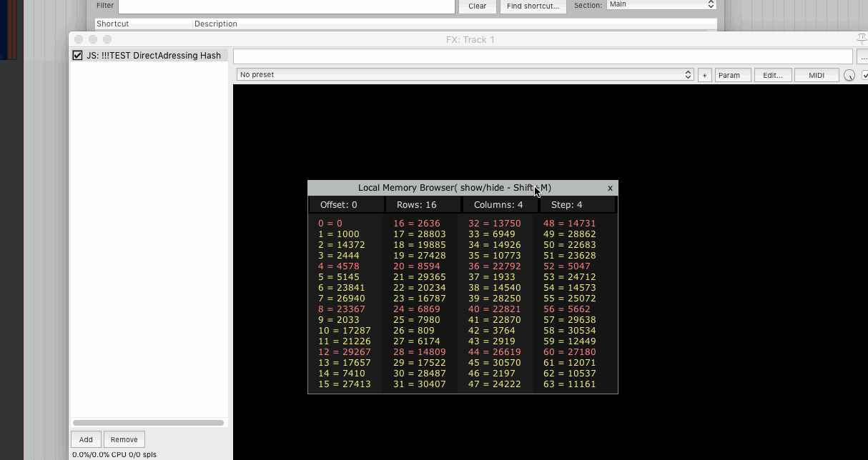Click the Rows: 16 field

[x=422, y=205]
